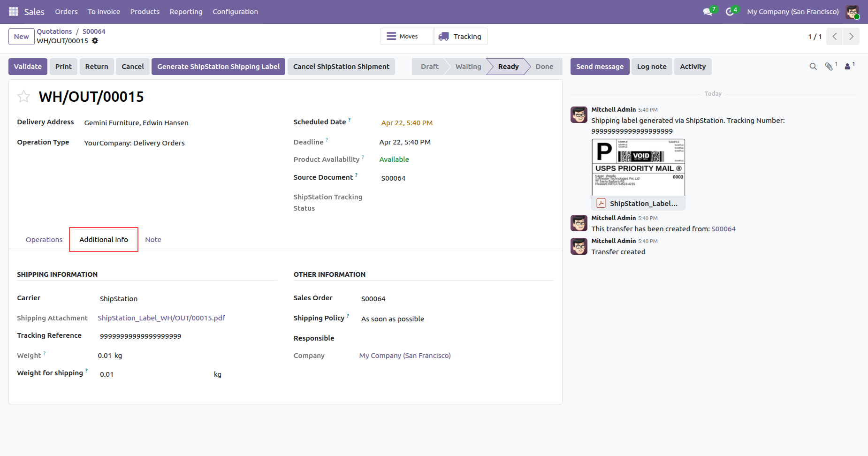Open attachments paperclip icon
Image resolution: width=868 pixels, height=456 pixels.
(x=829, y=67)
